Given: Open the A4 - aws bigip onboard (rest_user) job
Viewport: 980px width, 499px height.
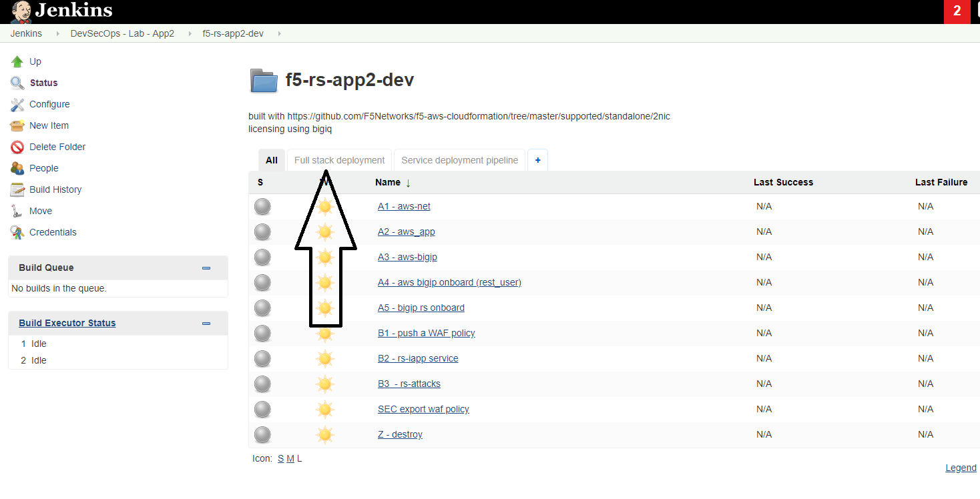Looking at the screenshot, I should (x=449, y=282).
